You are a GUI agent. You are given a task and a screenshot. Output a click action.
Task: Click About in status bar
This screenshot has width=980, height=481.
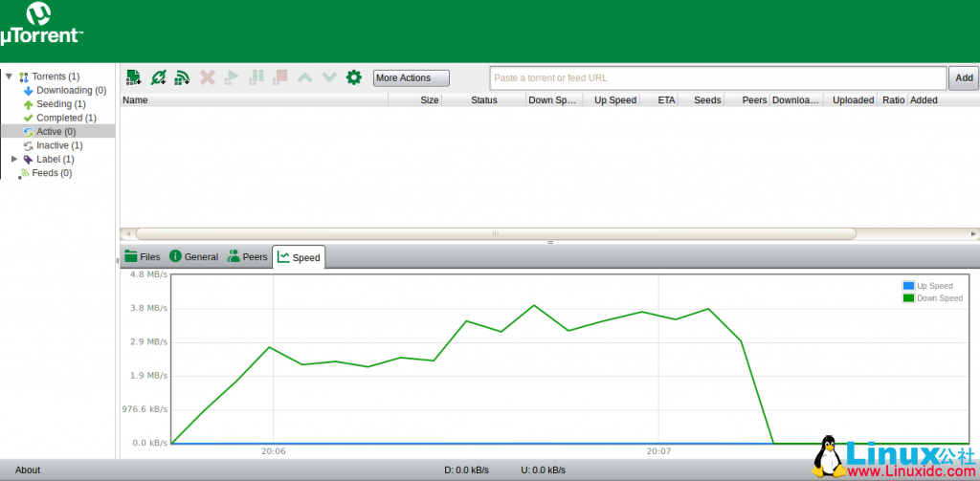tap(28, 470)
